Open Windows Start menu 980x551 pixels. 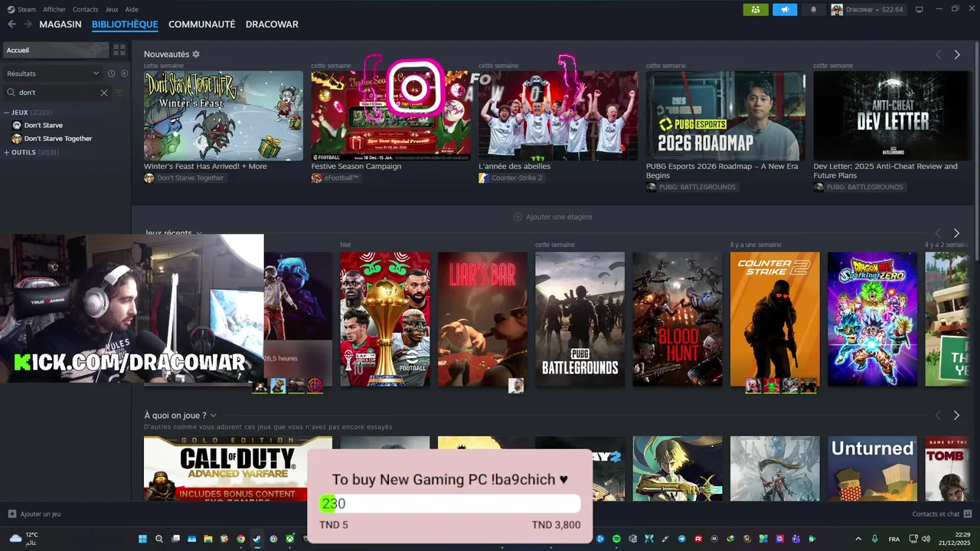point(141,539)
